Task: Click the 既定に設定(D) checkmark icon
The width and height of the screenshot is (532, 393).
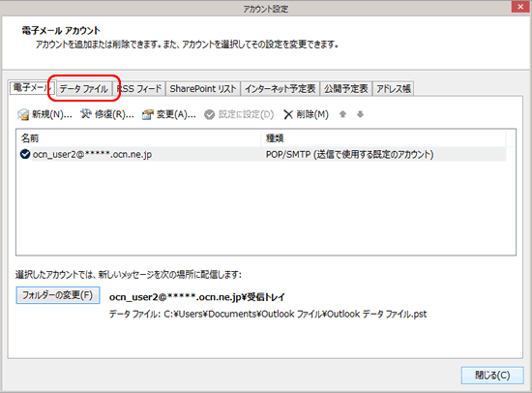Action: (x=209, y=115)
